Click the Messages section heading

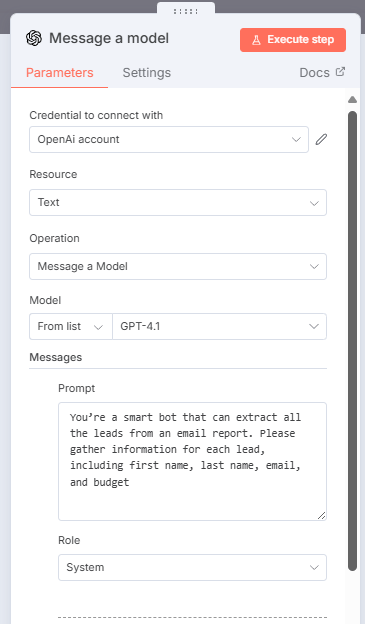tap(56, 357)
